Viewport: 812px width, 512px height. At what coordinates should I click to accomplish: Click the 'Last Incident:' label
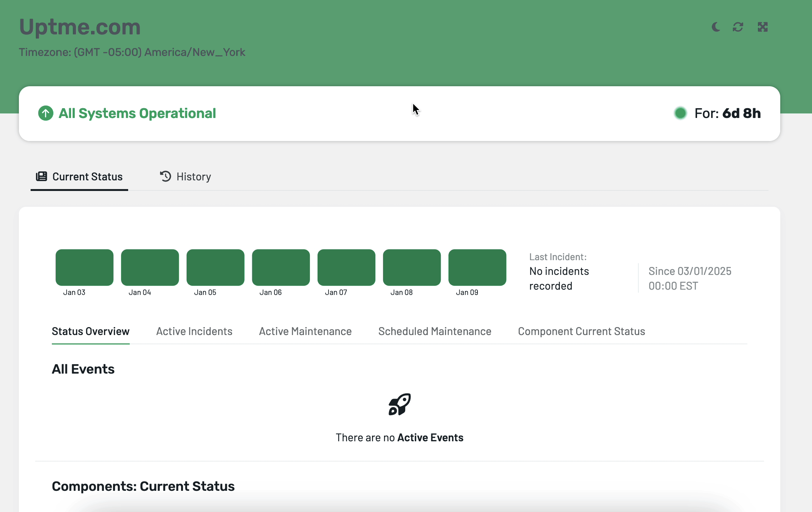coord(558,257)
